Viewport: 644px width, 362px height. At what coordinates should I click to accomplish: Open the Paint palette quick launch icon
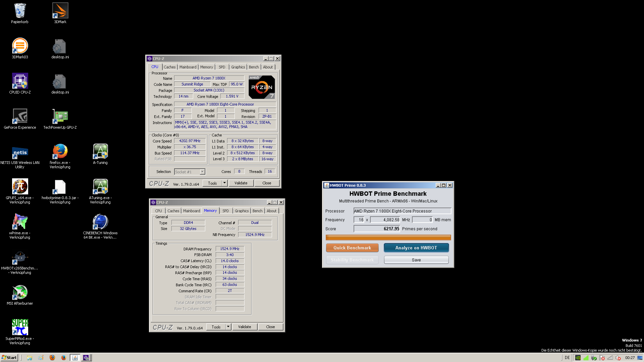click(x=41, y=358)
